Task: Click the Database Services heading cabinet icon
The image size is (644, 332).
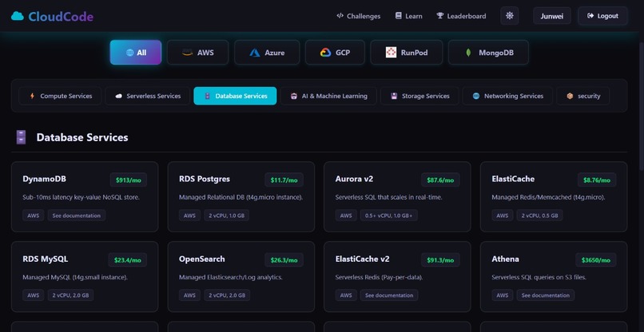Action: (21, 137)
